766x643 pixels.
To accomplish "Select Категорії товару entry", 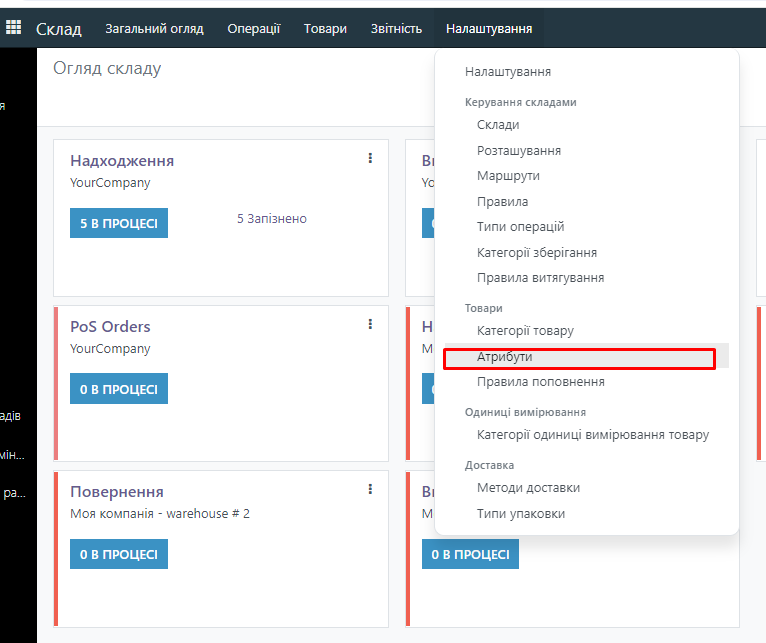I will (x=525, y=331).
